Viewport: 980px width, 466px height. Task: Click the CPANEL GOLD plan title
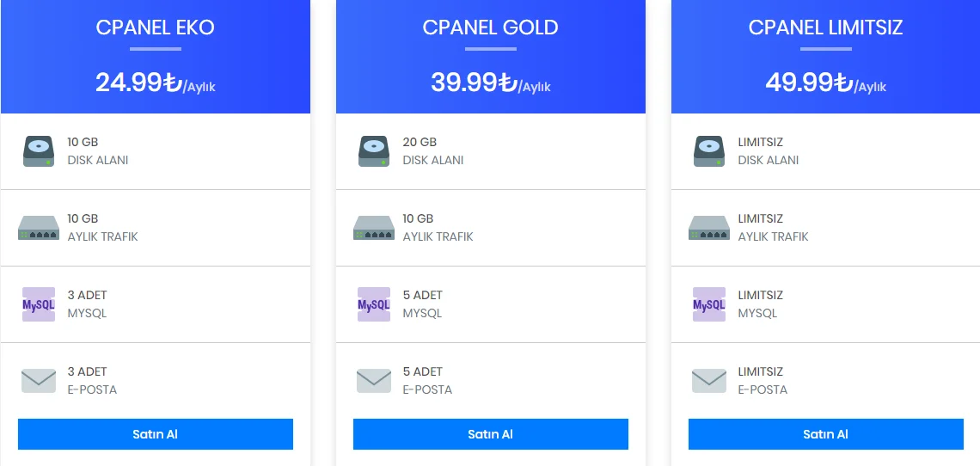(491, 28)
